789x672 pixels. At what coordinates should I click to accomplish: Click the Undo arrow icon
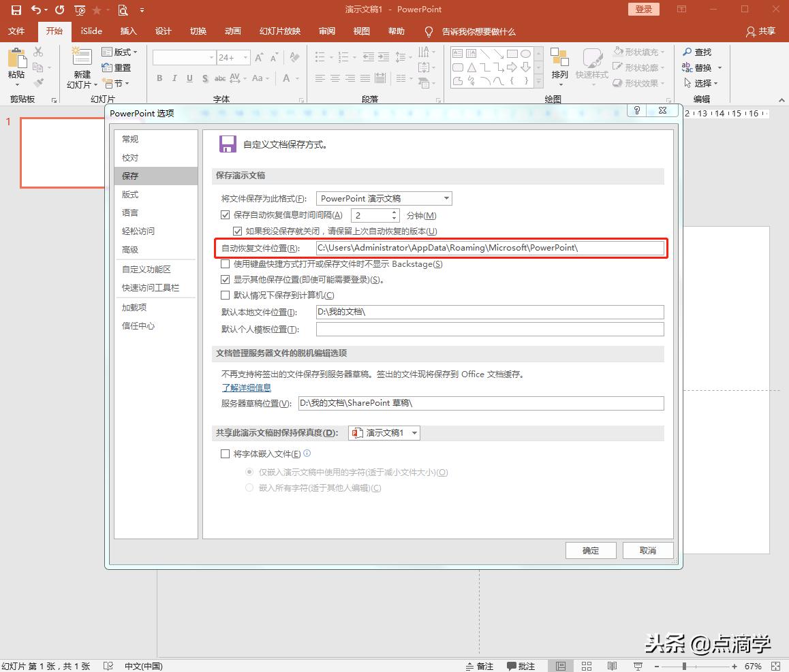click(x=35, y=10)
